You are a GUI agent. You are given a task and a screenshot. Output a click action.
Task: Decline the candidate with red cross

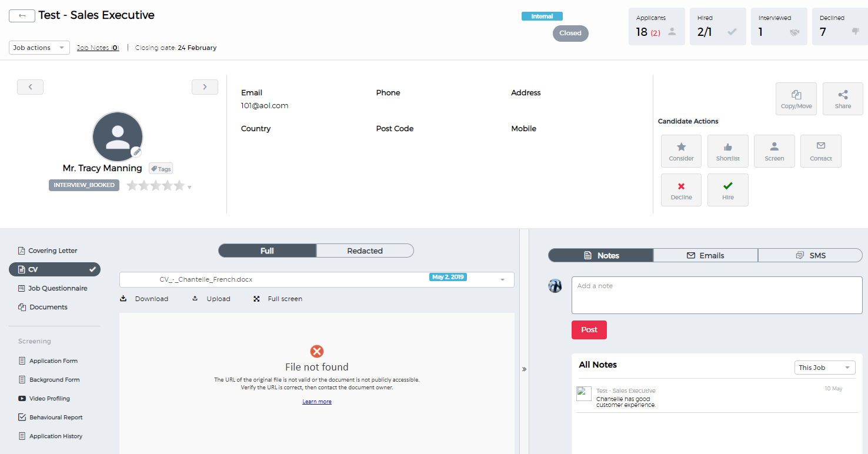[x=681, y=190]
